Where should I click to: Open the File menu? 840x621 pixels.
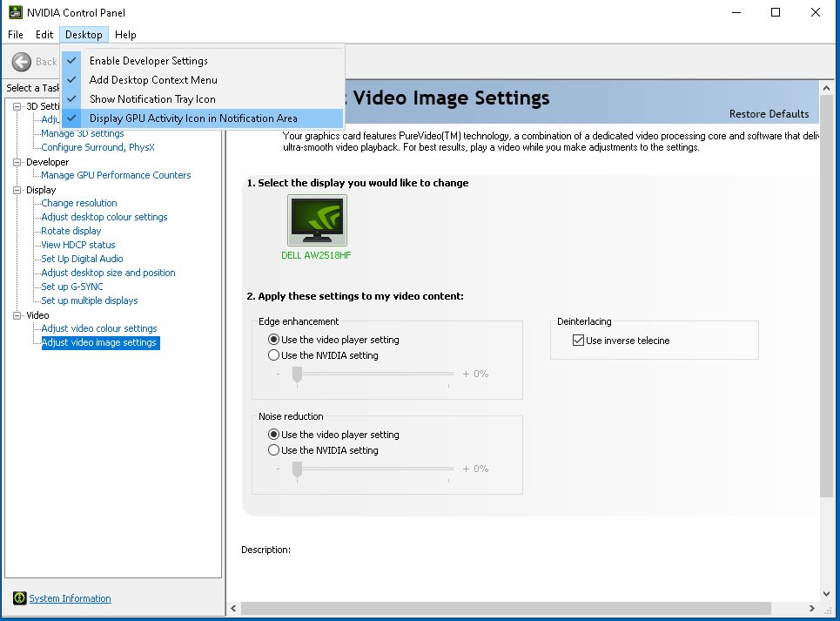click(16, 35)
